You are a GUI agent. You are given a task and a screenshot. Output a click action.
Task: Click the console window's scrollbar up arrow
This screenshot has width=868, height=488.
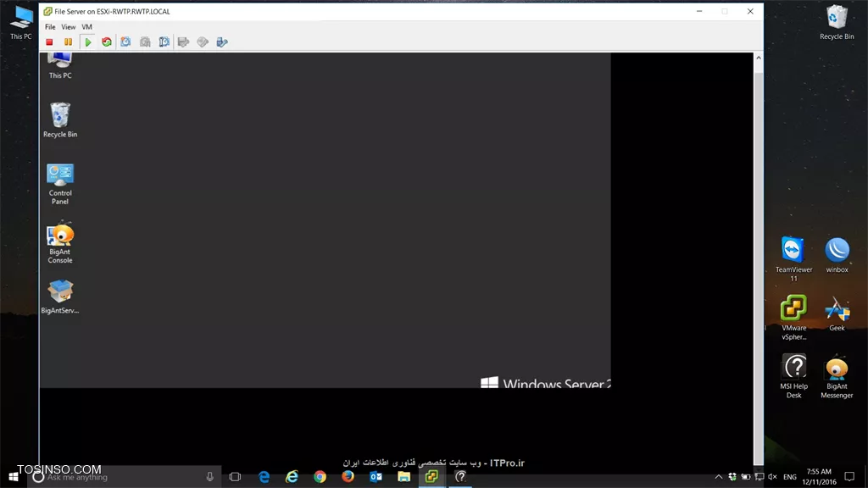[x=759, y=58]
